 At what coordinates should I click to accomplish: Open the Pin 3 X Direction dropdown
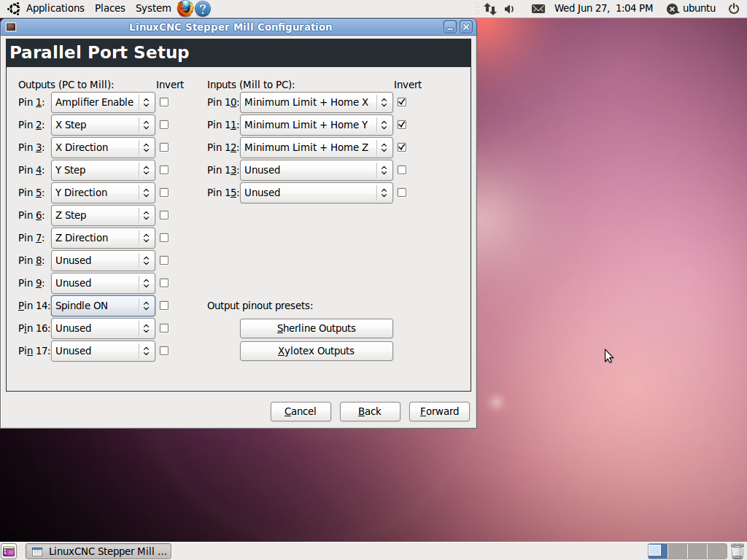[103, 147]
